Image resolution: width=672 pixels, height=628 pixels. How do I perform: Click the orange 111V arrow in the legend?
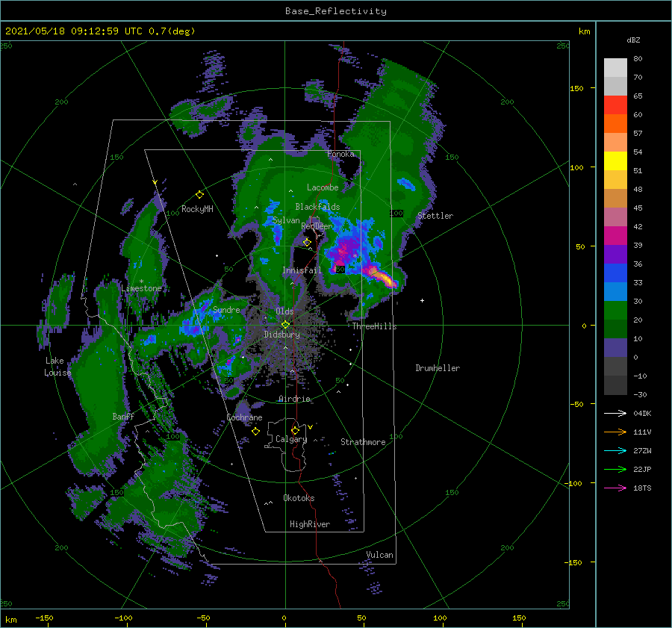[615, 432]
